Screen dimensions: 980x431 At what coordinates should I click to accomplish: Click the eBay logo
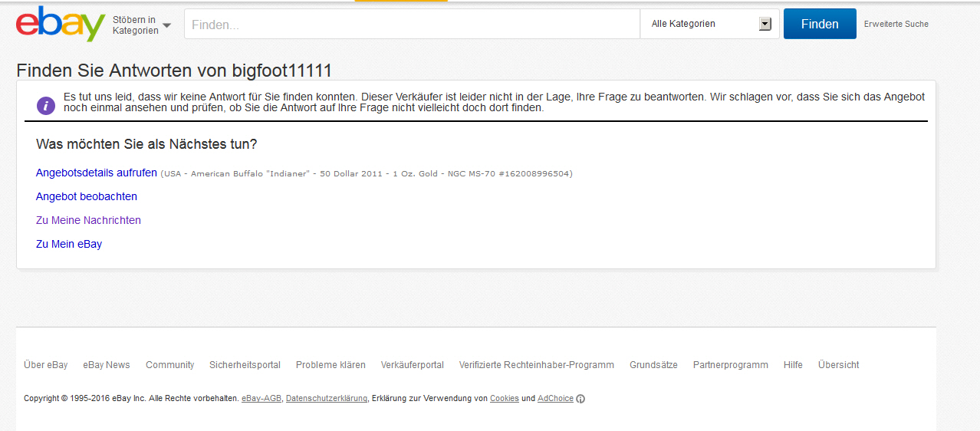(x=61, y=24)
